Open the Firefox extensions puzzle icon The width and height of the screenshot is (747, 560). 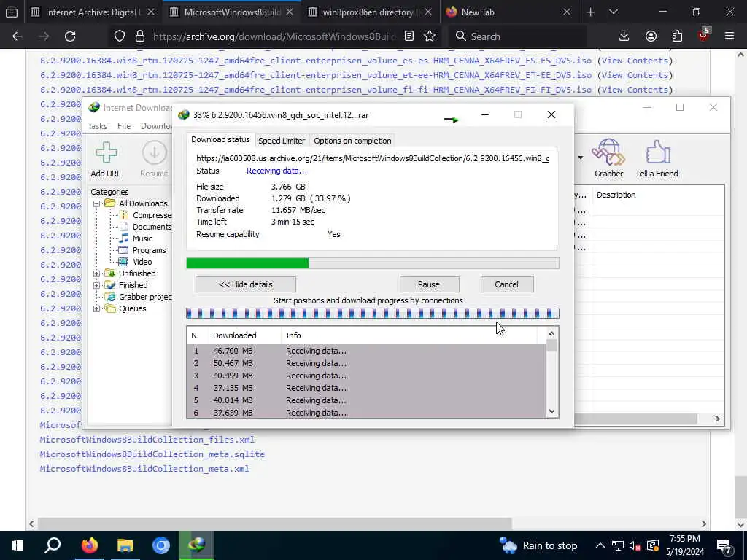677,36
